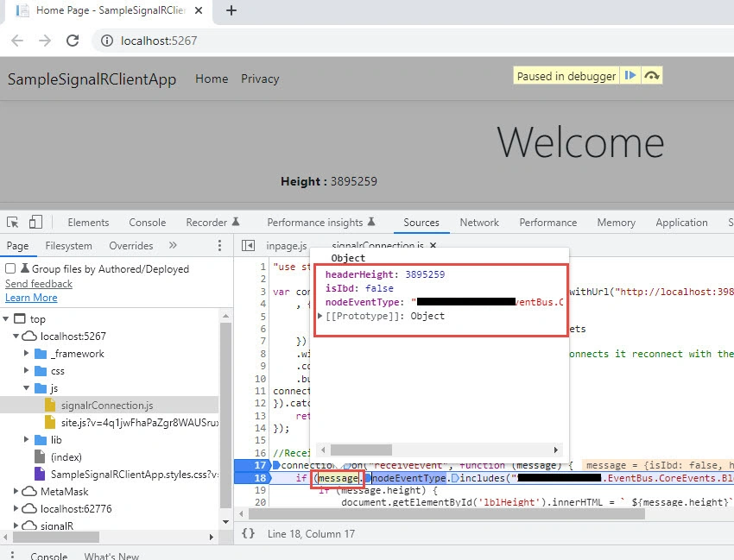This screenshot has height=560, width=734.
Task: Enable Group files by Authored/Deployed checkbox
Action: [10, 268]
